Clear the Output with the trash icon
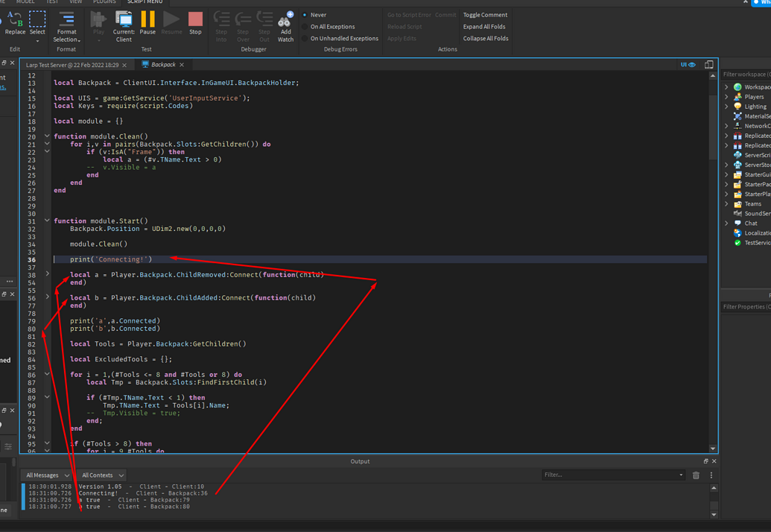The height and width of the screenshot is (532, 771). (696, 475)
